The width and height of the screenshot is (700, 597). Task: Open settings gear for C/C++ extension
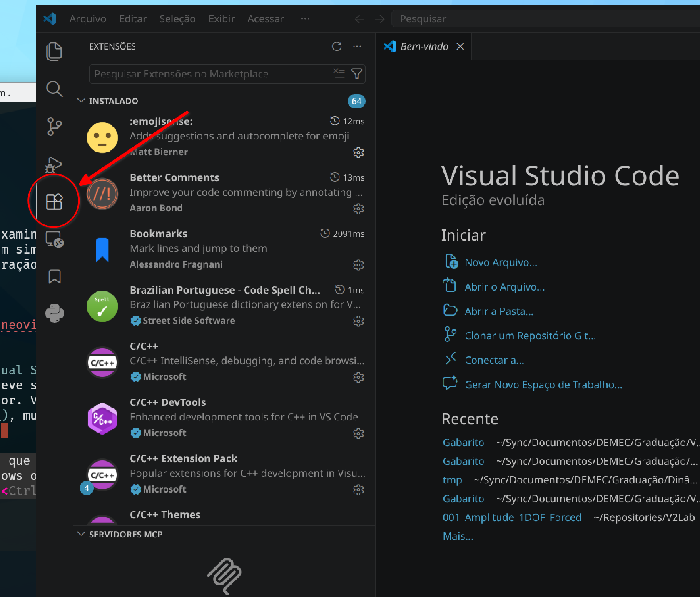pyautogui.click(x=359, y=377)
